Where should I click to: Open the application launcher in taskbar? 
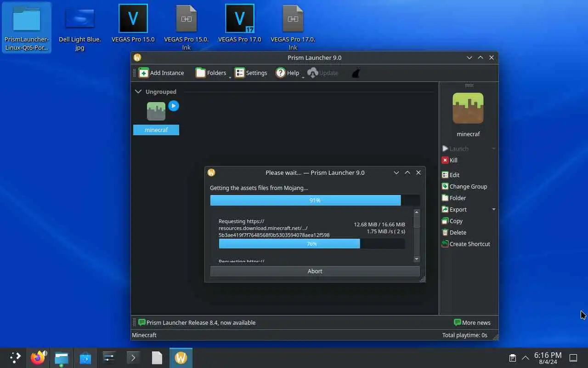(x=15, y=357)
